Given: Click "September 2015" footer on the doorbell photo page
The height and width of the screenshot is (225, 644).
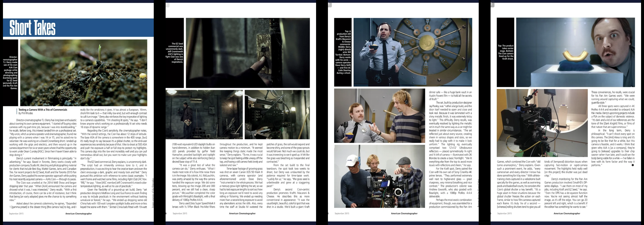Looking at the screenshot, I should pyautogui.click(x=180, y=213).
